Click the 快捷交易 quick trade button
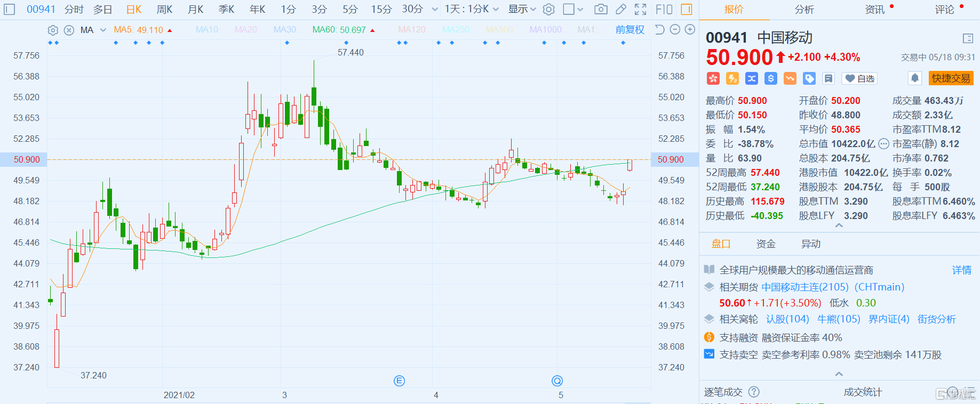This screenshot has height=404, width=980. [951, 78]
